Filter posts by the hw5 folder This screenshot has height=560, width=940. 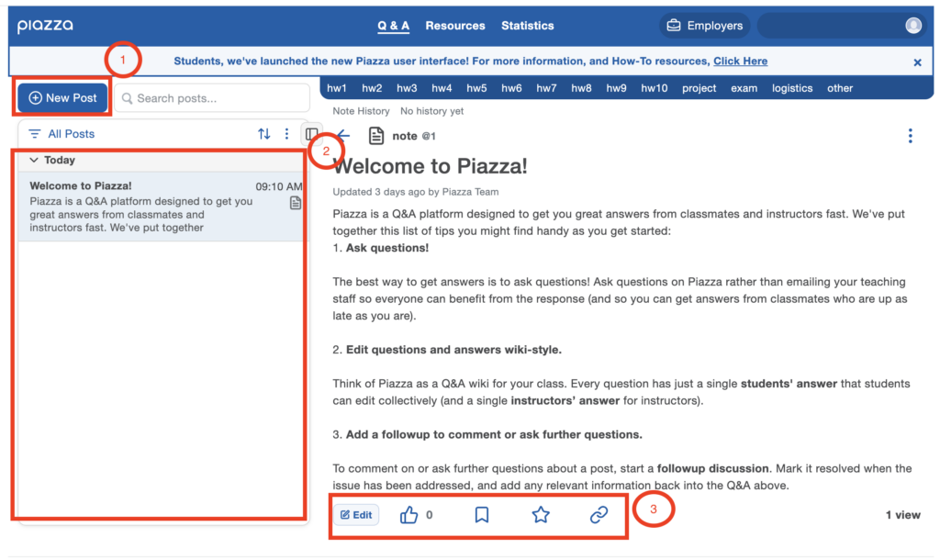coord(476,88)
